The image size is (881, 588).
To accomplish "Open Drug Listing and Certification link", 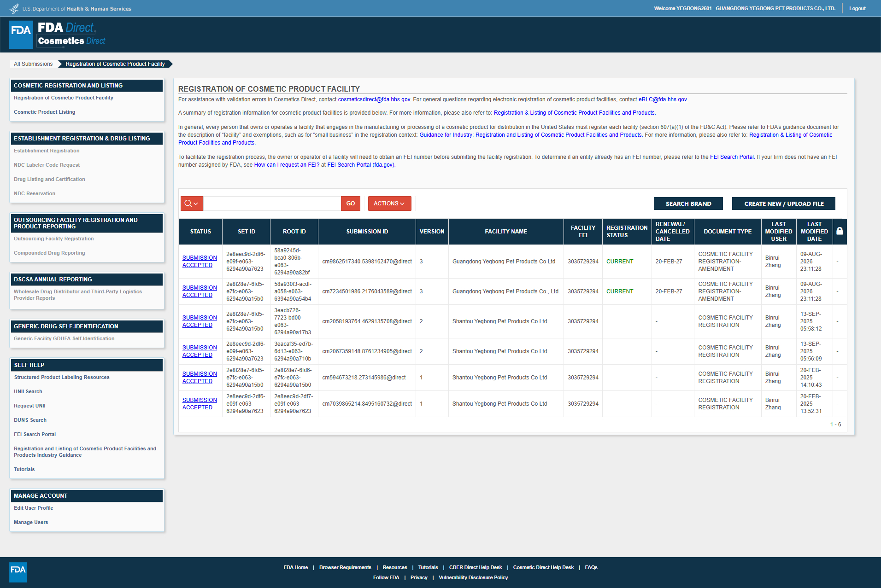I will (49, 179).
